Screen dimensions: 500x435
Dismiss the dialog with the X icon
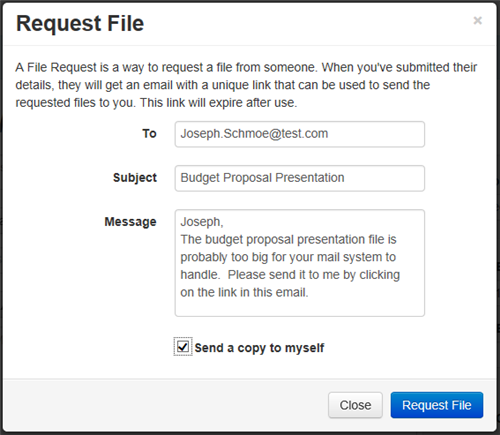pyautogui.click(x=477, y=21)
